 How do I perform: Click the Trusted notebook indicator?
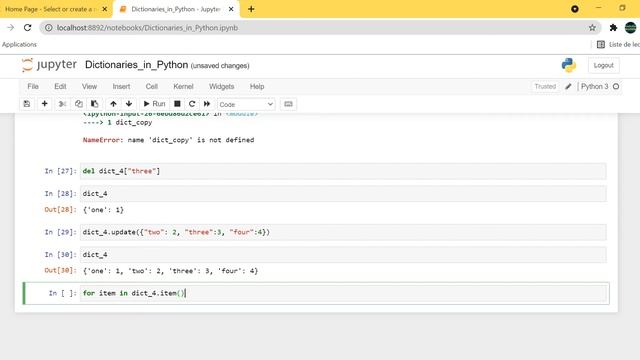click(x=545, y=87)
